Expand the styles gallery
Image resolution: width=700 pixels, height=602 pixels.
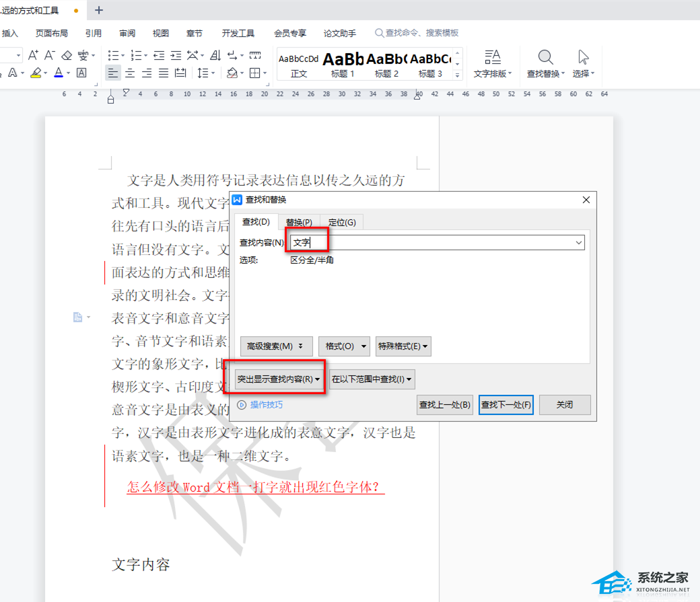[x=457, y=75]
